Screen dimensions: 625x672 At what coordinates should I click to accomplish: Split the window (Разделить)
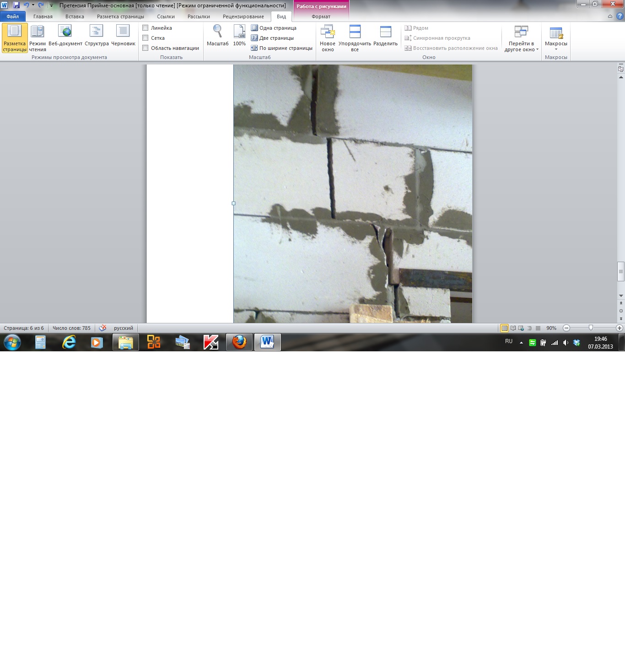pos(385,36)
